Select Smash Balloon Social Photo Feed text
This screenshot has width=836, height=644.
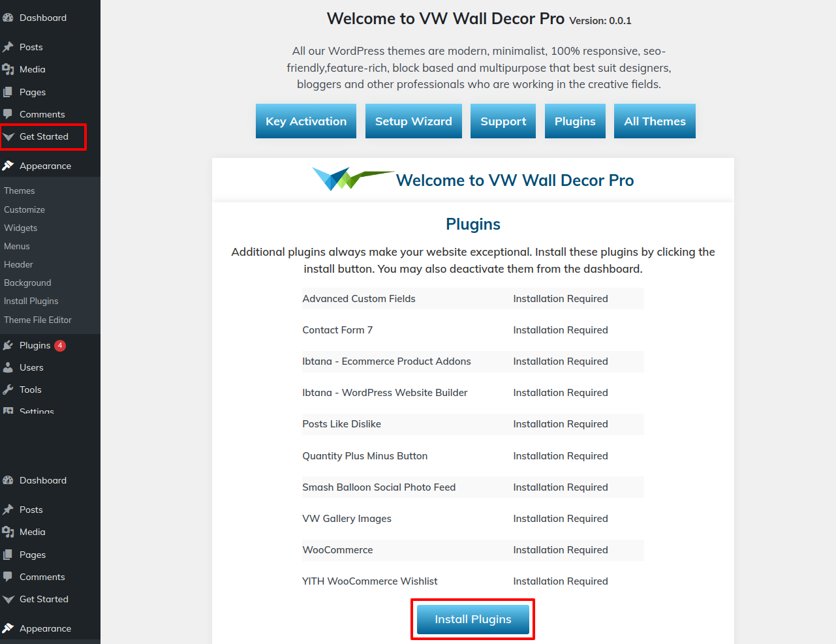pyautogui.click(x=379, y=487)
